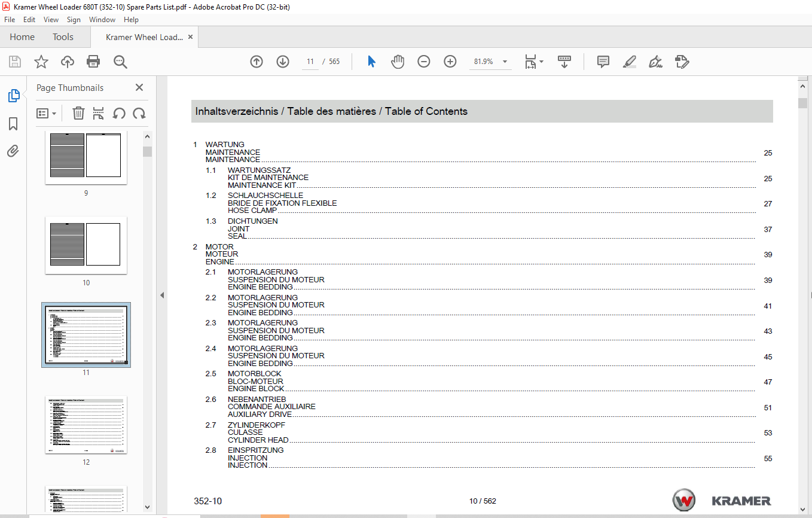812x518 pixels.
Task: Select page 12 thumbnail
Action: pyautogui.click(x=86, y=425)
